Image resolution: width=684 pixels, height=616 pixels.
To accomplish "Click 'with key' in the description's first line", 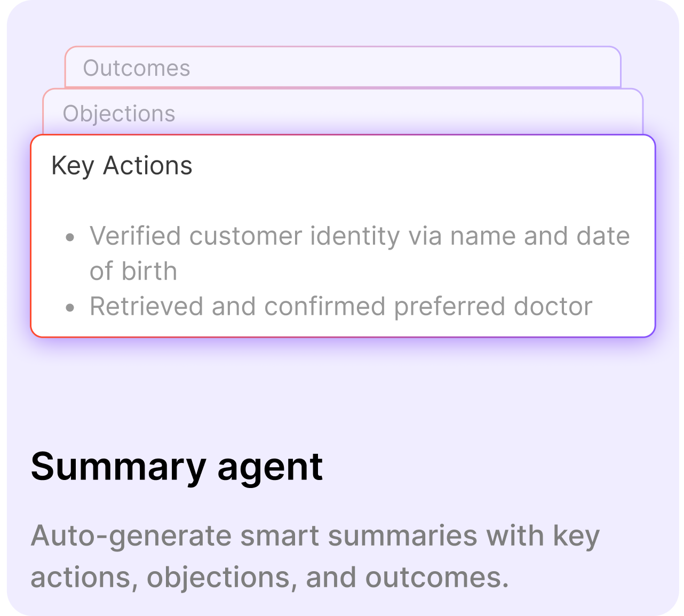I will point(543,537).
